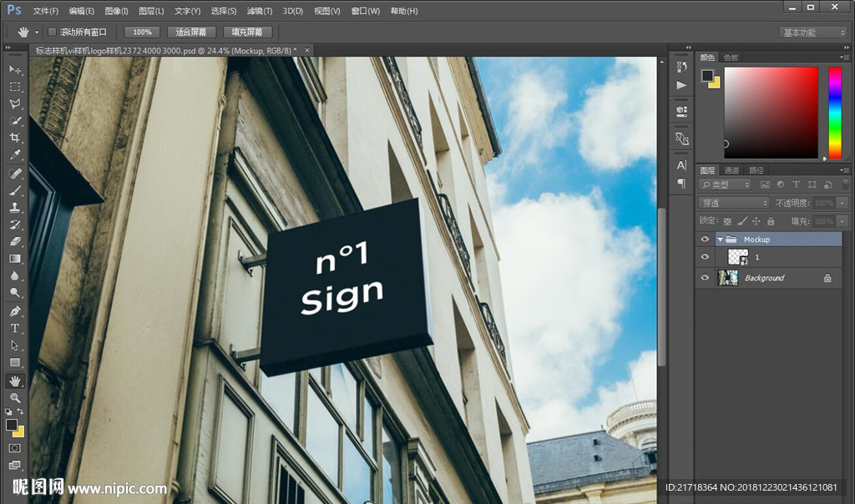
Task: Enable the scroll all windows checkbox
Action: click(52, 32)
